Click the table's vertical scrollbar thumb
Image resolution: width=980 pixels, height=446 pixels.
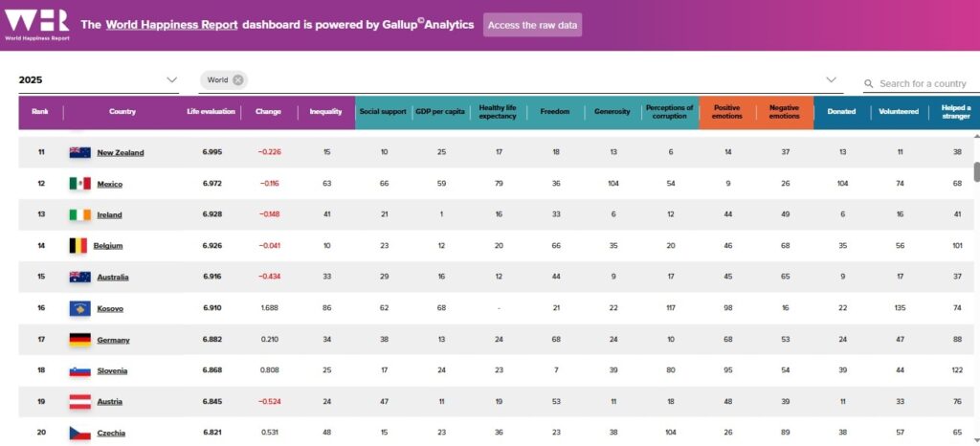(976, 171)
